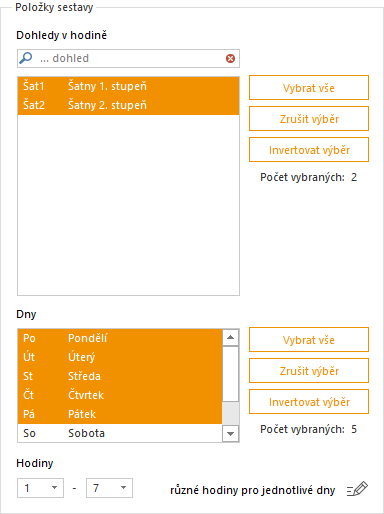Screen dimensions: 384x514
Task: Toggle the Sobota day row
Action: pos(120,433)
